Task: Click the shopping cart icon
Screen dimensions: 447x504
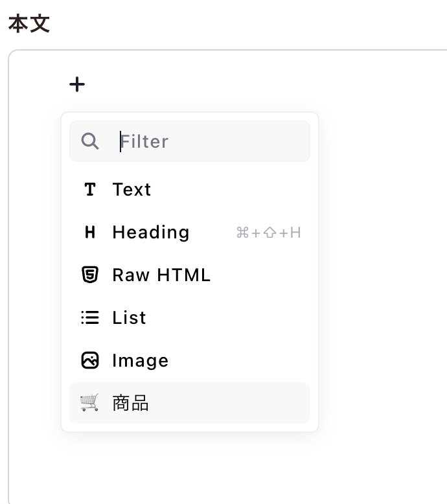Action: click(x=90, y=403)
